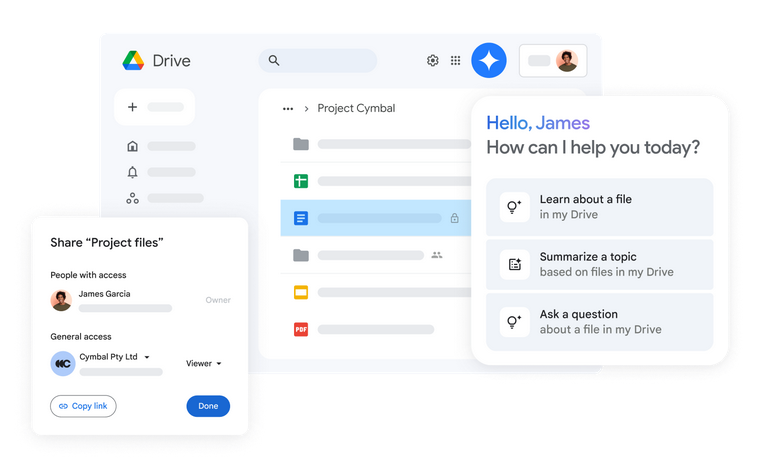Open the Shared drives sidebar icon
Image resolution: width=769 pixels, height=460 pixels.
(x=132, y=198)
